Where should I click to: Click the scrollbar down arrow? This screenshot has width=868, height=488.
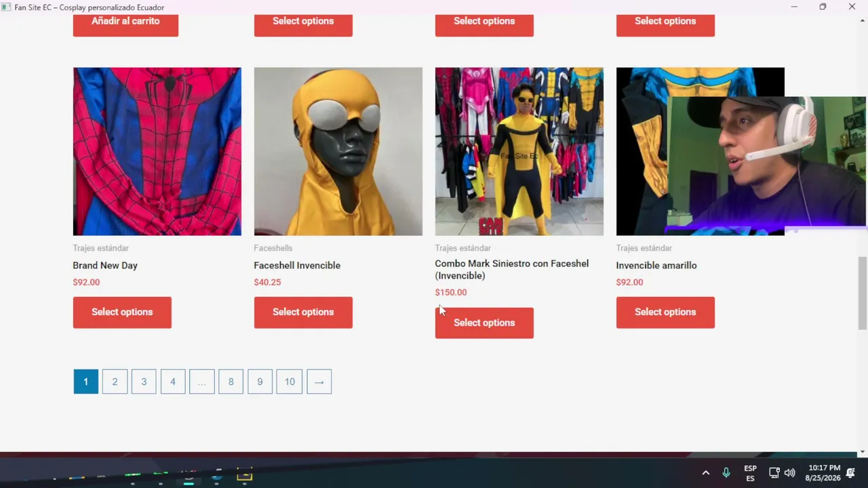coord(863,452)
